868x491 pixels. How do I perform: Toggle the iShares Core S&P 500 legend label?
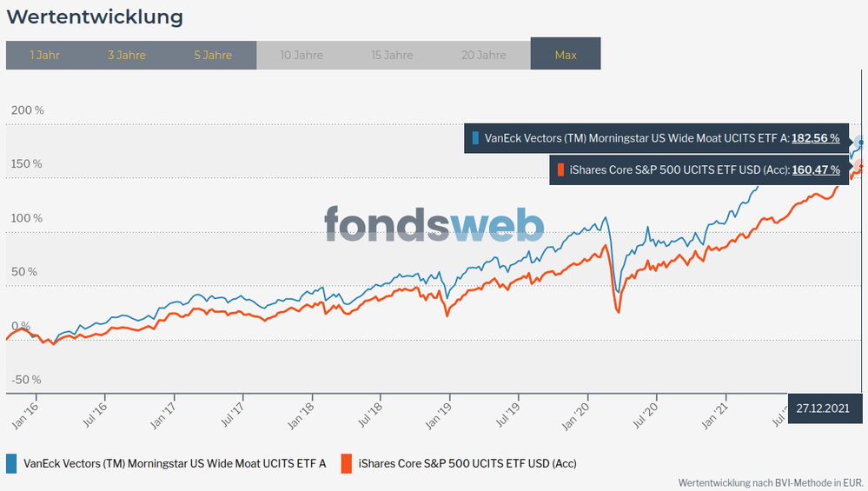click(x=468, y=463)
